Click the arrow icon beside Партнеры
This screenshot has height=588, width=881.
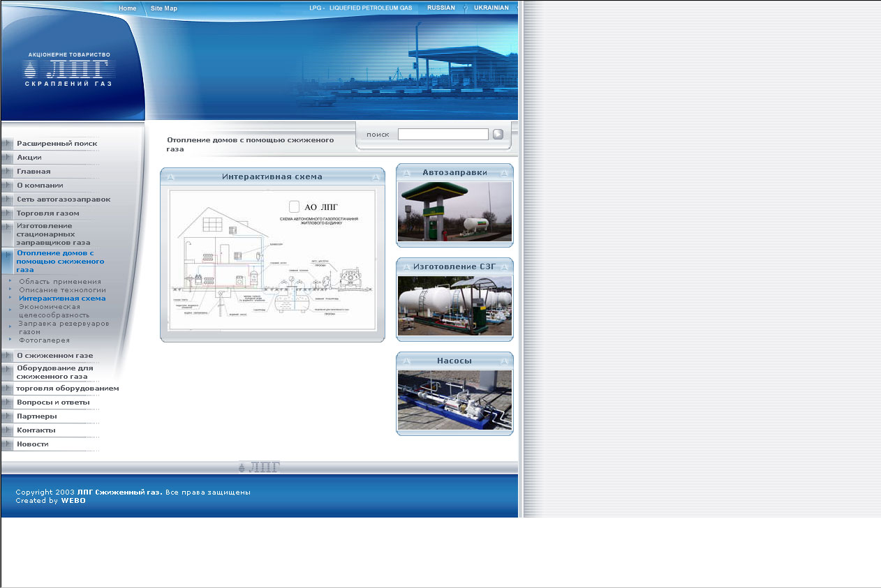pyautogui.click(x=7, y=416)
